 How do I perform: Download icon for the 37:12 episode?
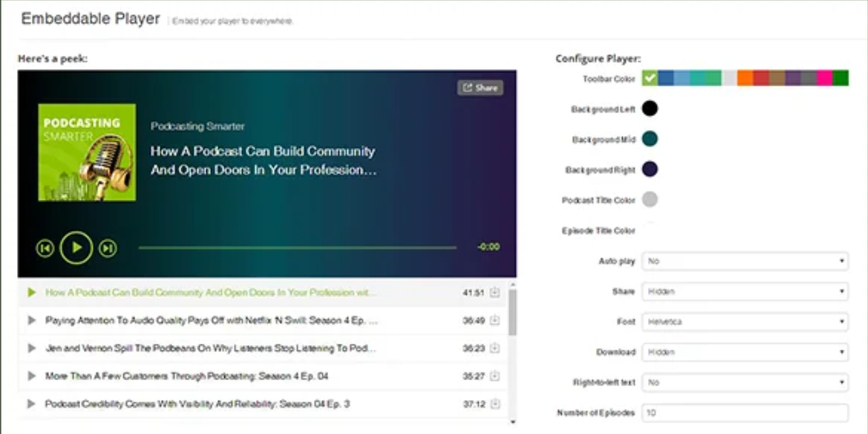[495, 403]
